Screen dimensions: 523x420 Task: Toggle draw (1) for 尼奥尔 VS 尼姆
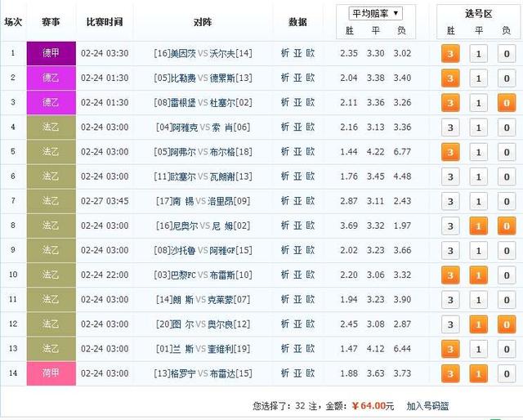[x=478, y=226]
